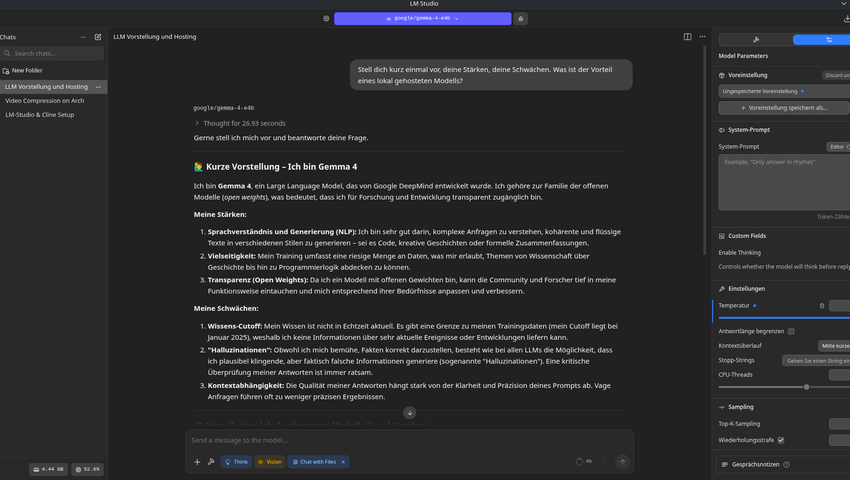850x480 pixels.
Task: Click the eject model icon button
Action: [x=520, y=18]
